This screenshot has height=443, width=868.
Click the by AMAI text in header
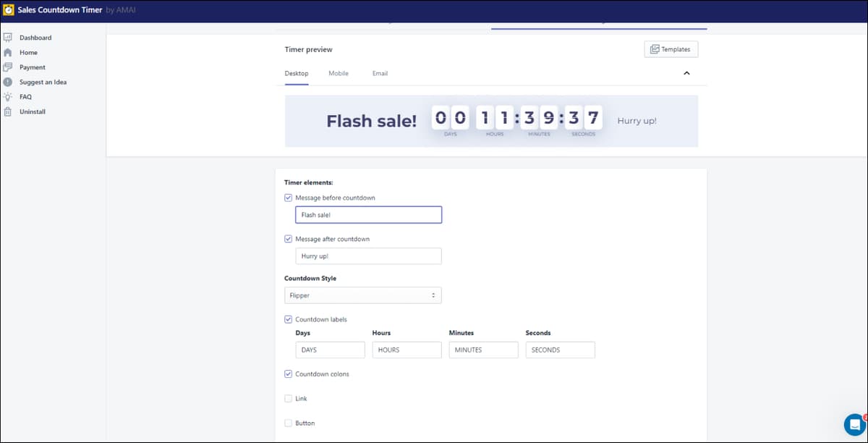[x=119, y=10]
